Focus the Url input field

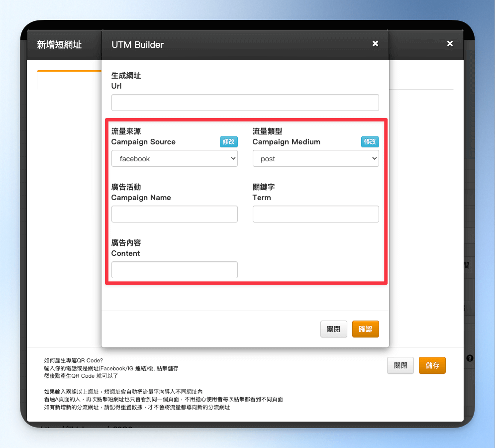[245, 103]
